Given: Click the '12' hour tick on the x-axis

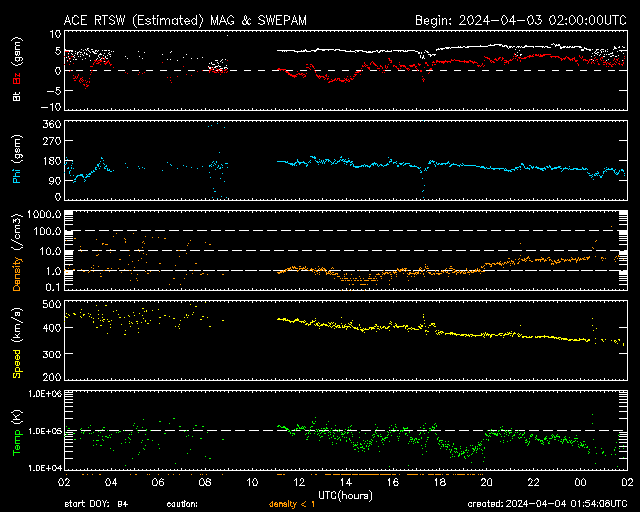Looking at the screenshot, I should (299, 482).
